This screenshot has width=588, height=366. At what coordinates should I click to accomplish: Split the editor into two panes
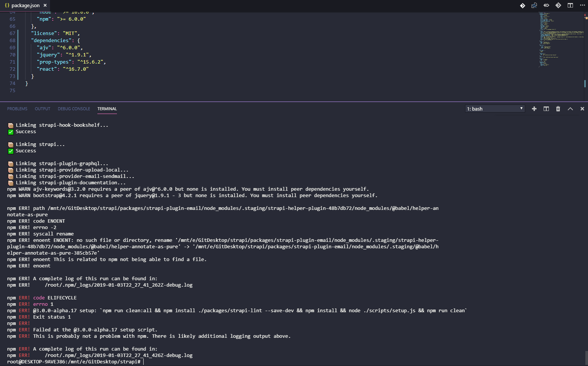[x=570, y=5]
